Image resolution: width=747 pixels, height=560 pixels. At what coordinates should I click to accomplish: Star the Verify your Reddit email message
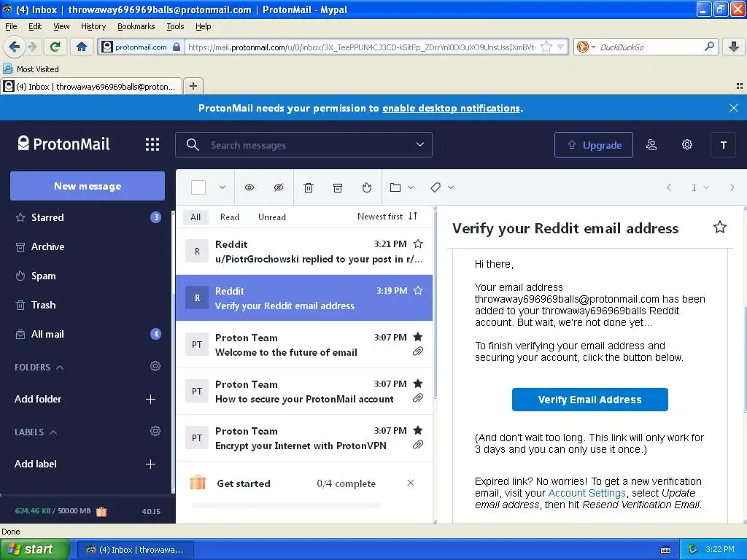coord(418,290)
